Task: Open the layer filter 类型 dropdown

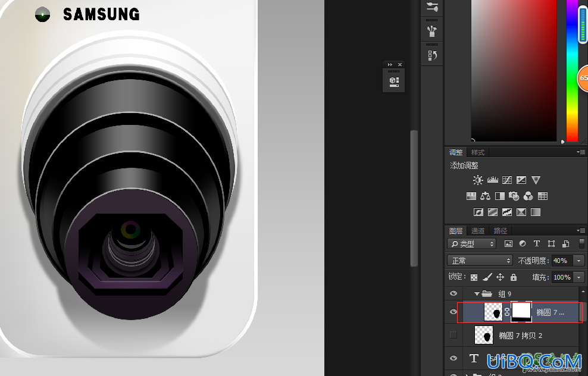Action: point(472,244)
